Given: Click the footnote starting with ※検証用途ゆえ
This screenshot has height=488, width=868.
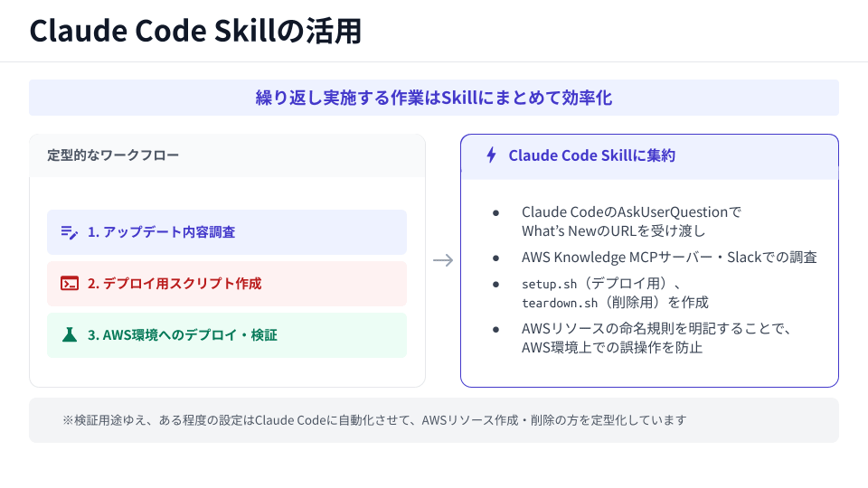Looking at the screenshot, I should point(374,420).
